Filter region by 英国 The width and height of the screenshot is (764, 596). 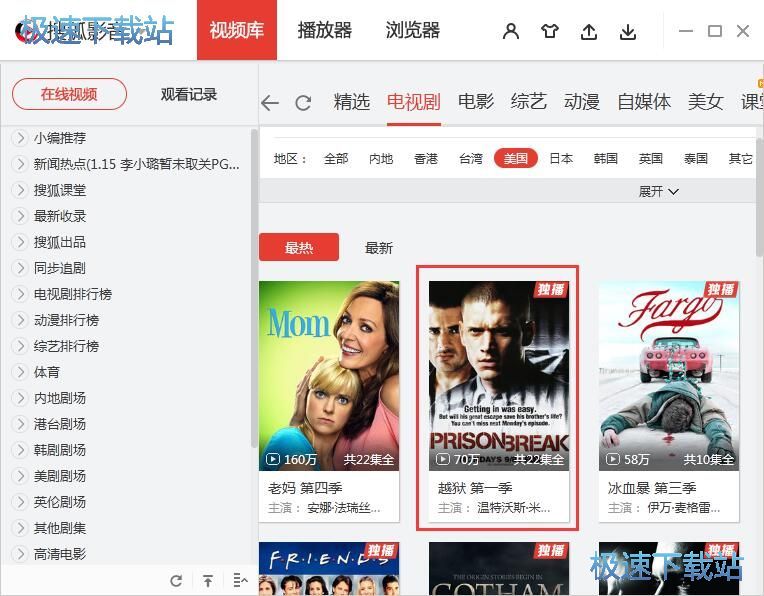650,158
